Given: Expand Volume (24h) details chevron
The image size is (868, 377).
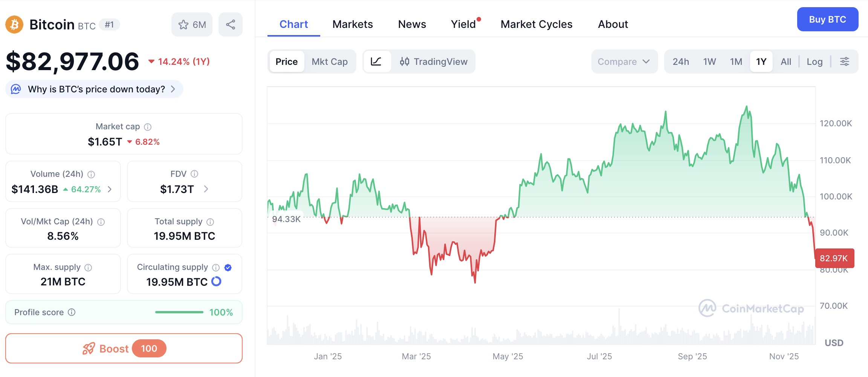Looking at the screenshot, I should [x=110, y=189].
